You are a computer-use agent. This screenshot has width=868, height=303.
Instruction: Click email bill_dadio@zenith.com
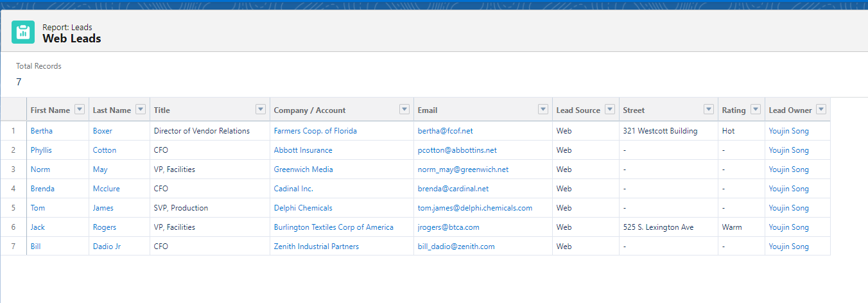pos(456,247)
